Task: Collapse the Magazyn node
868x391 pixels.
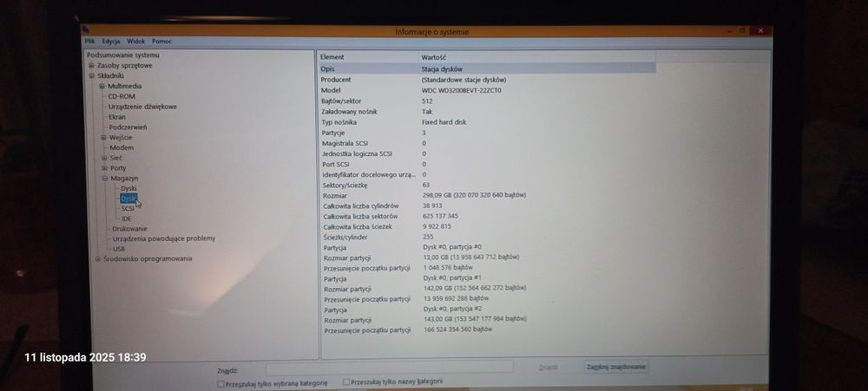Action: [105, 179]
